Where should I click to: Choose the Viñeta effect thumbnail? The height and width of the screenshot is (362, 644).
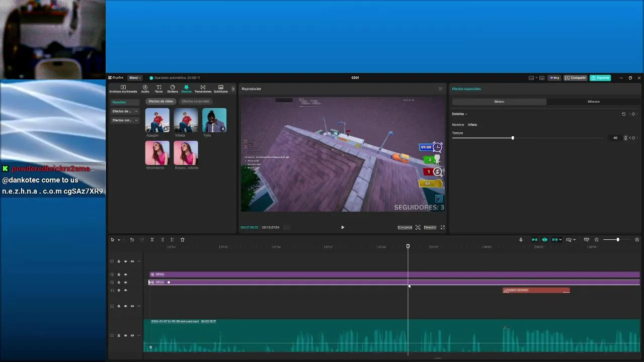click(x=186, y=120)
